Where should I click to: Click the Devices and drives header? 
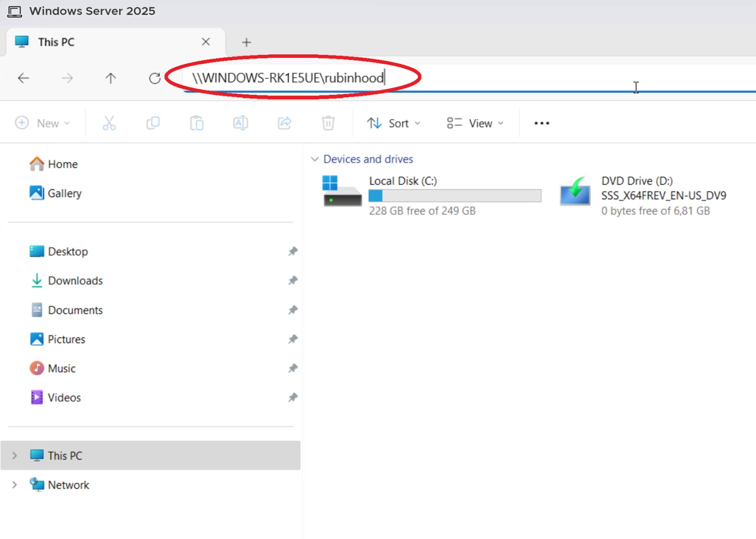pyautogui.click(x=368, y=159)
